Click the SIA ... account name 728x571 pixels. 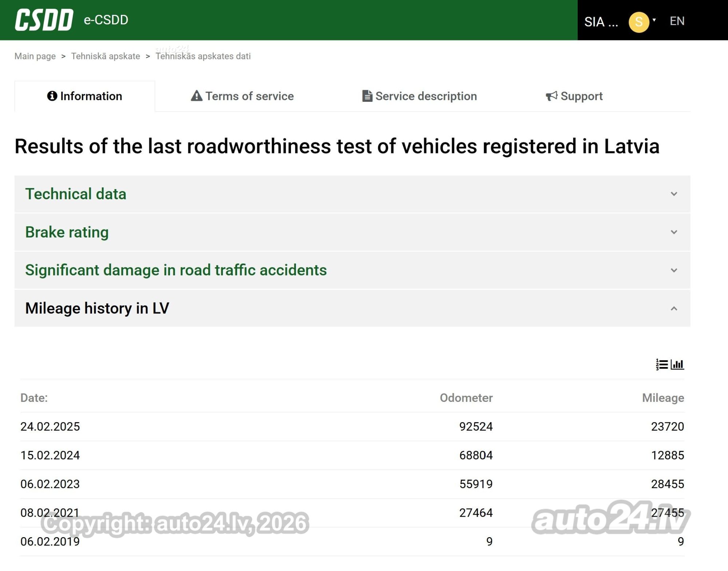(601, 22)
